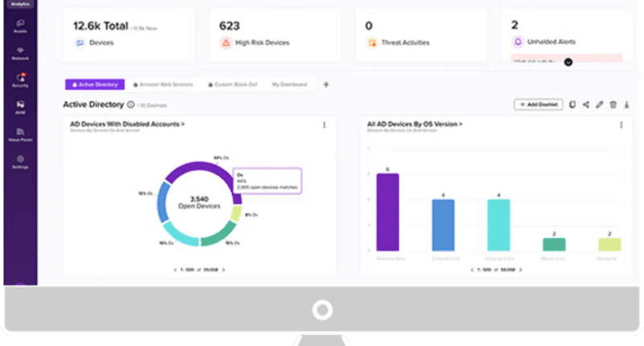Show the Active Directory info icon

pyautogui.click(x=130, y=105)
